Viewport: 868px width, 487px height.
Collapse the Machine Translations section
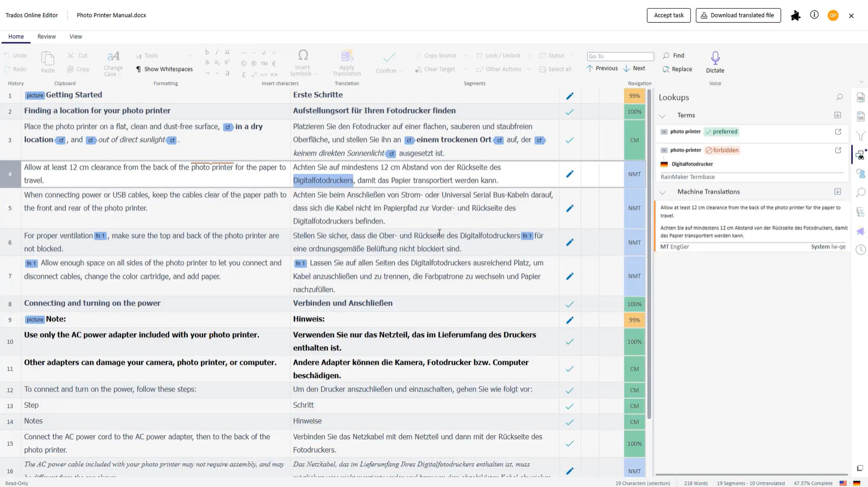(662, 192)
